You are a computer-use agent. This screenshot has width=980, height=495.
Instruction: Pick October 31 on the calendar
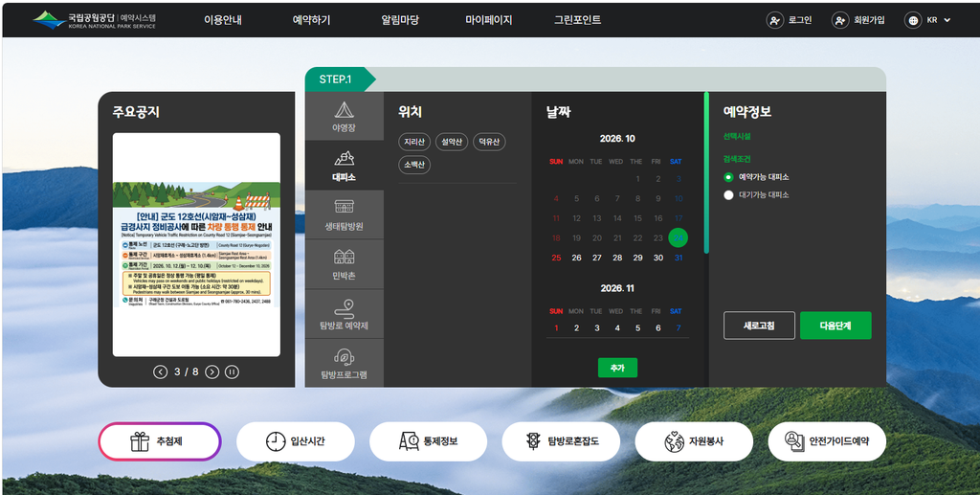[x=679, y=258]
